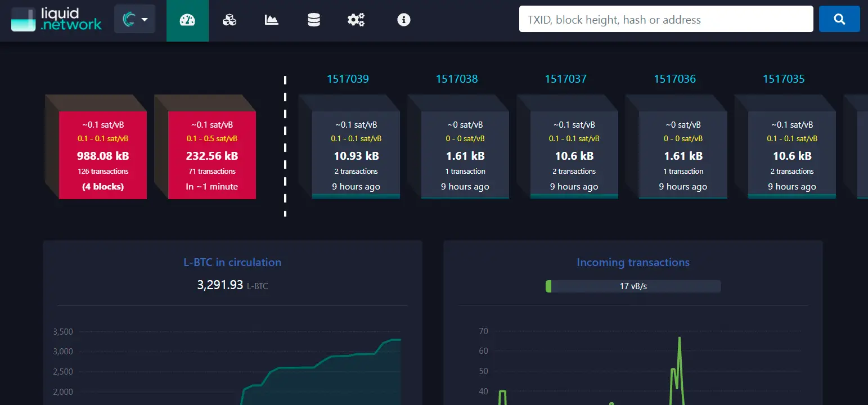Open the 10.6 kB block under 1517037
Image resolution: width=868 pixels, height=405 pixels.
(x=574, y=155)
